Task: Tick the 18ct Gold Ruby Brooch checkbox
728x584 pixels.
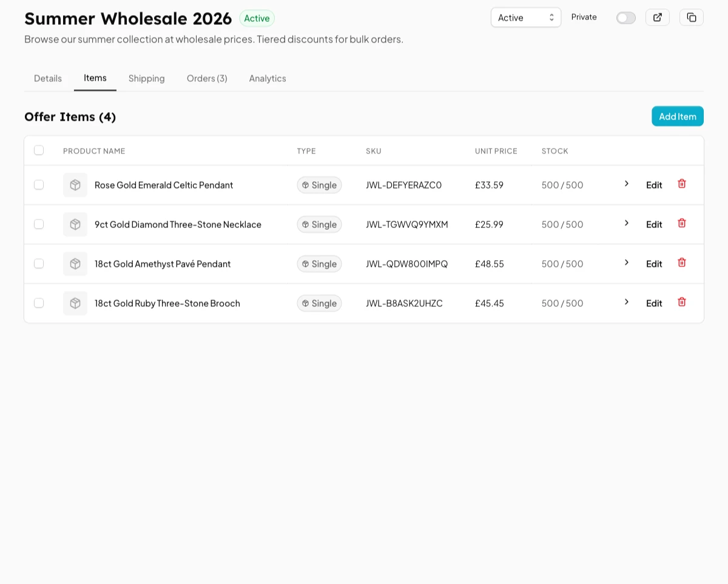Action: pyautogui.click(x=39, y=303)
